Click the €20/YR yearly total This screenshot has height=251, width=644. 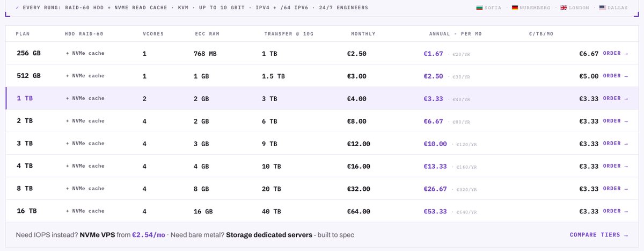461,54
